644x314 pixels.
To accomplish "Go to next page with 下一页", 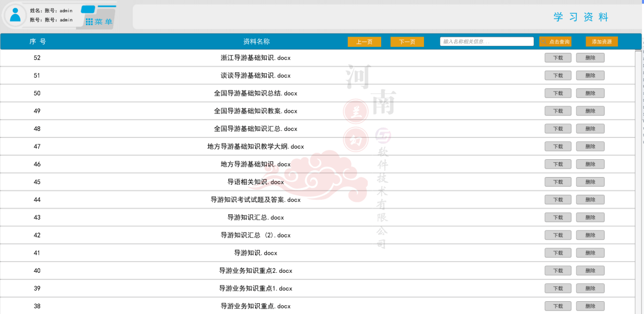I will [x=407, y=42].
